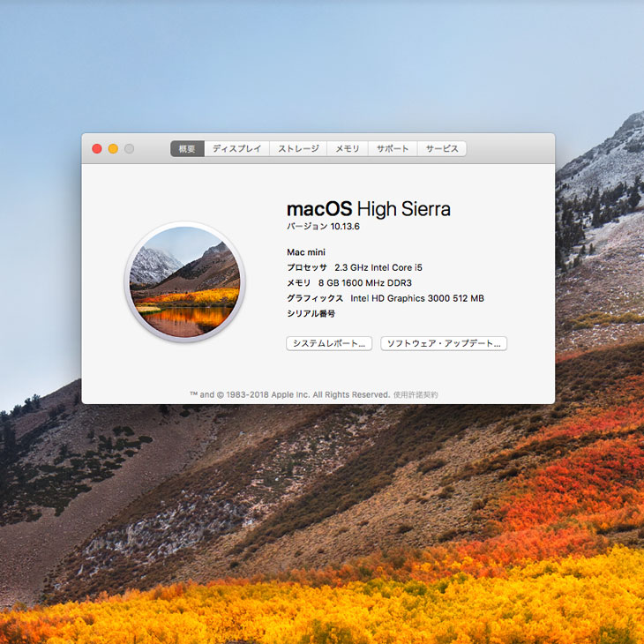Screen dimensions: 644x644
Task: Go to the メモリ tab
Action: point(348,149)
